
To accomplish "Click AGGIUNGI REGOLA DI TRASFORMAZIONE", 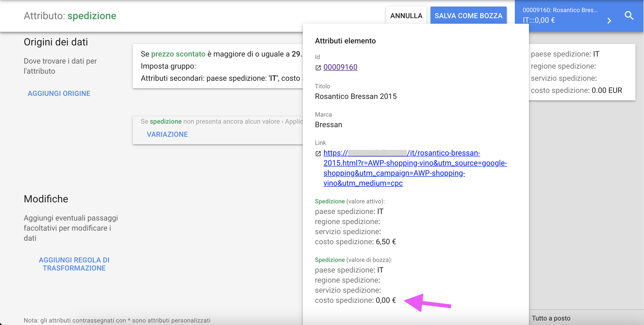I will (74, 264).
